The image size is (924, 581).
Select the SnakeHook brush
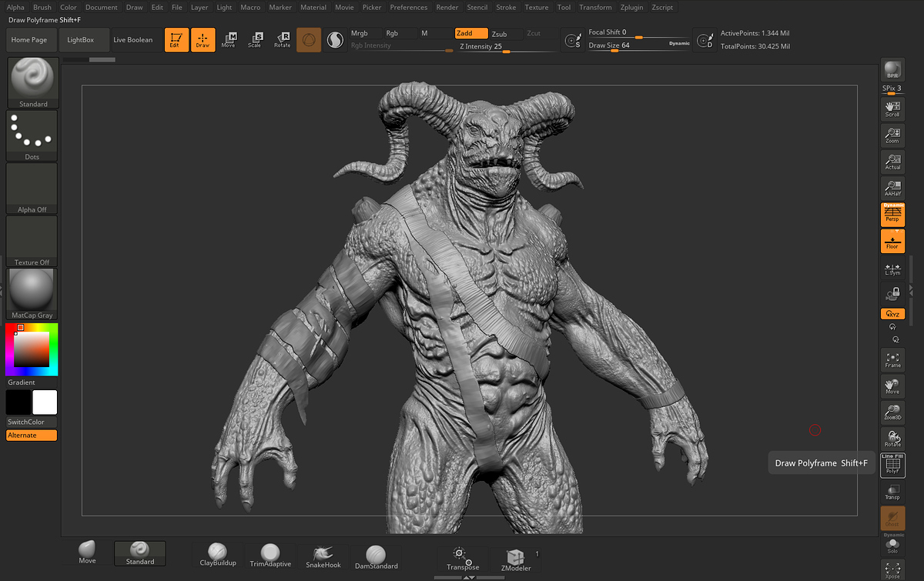pyautogui.click(x=323, y=555)
